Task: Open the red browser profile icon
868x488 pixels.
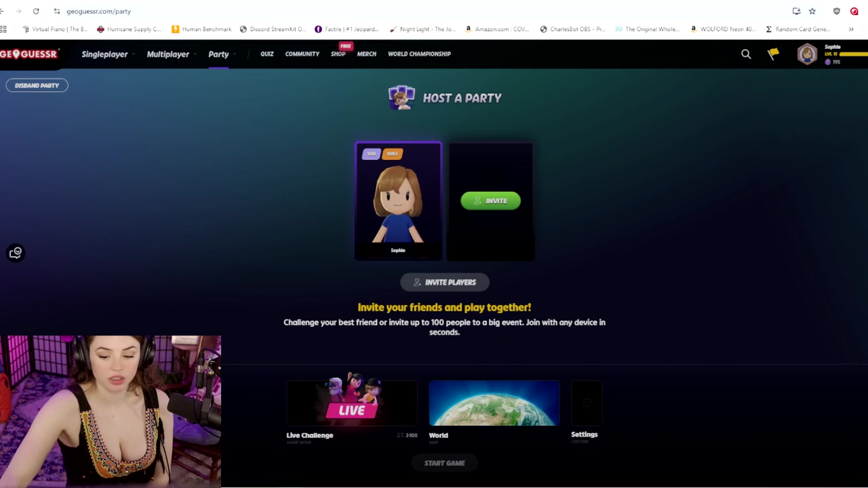Action: point(854,11)
